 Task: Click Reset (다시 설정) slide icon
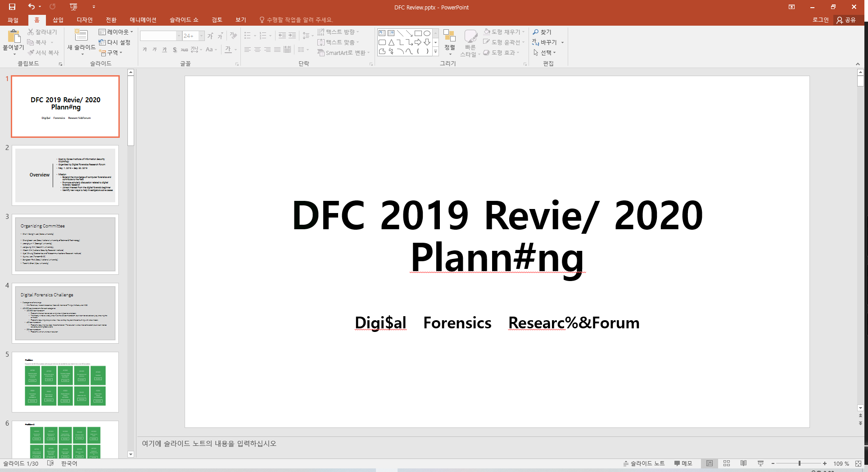[x=114, y=42]
